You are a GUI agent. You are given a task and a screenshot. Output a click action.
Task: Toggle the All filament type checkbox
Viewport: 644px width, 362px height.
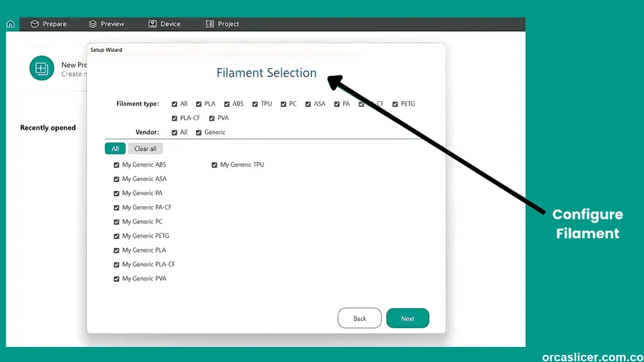coord(174,104)
